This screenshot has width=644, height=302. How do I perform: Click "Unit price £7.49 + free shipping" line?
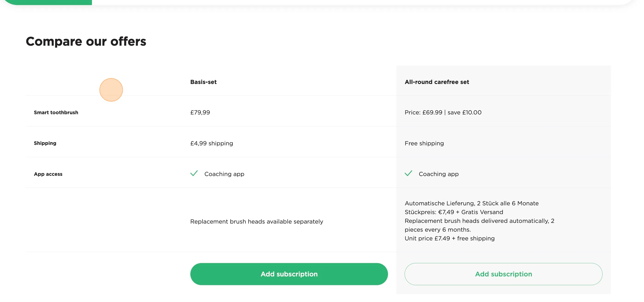[x=450, y=238]
